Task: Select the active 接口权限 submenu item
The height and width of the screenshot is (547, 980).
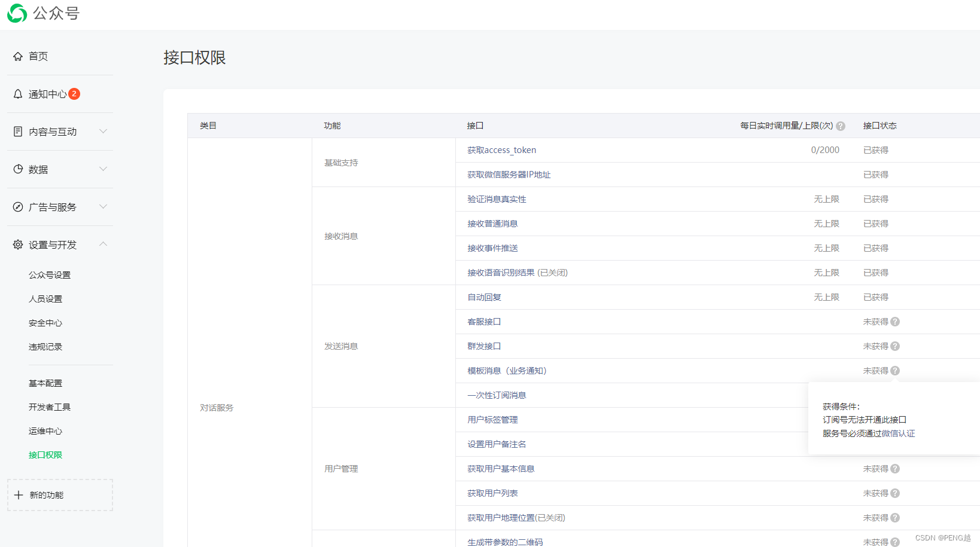Action: pos(45,455)
